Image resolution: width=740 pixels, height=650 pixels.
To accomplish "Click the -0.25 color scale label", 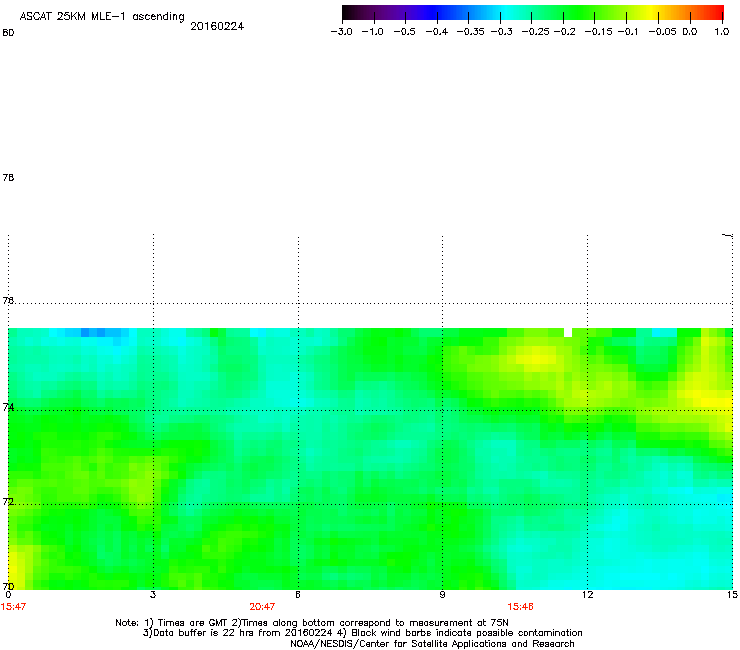I will coord(535,32).
